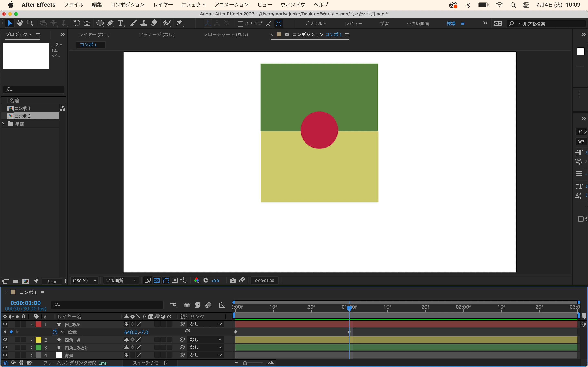Toggle transparency grid in viewer
Image resolution: width=588 pixels, height=367 pixels.
[157, 281]
